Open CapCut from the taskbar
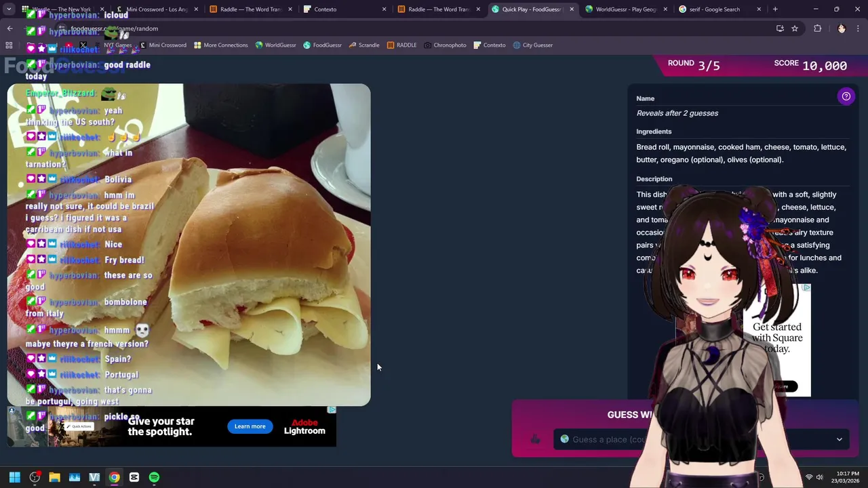The image size is (868, 488). 134,477
